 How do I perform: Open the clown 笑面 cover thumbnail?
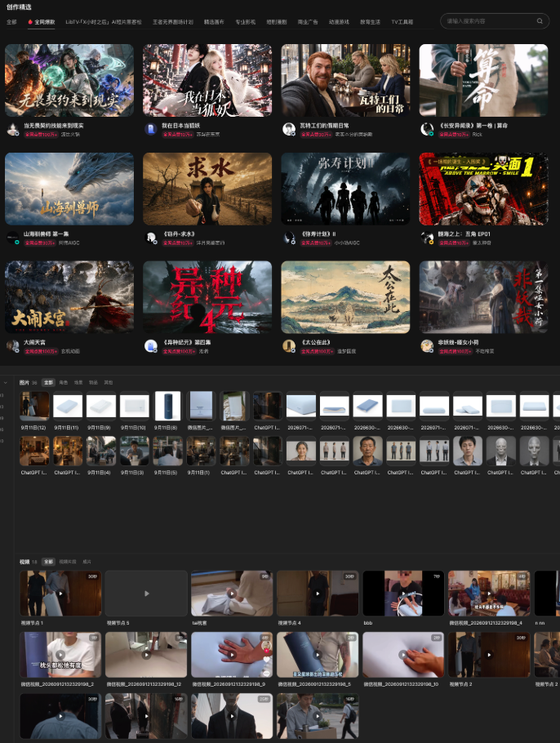(484, 189)
